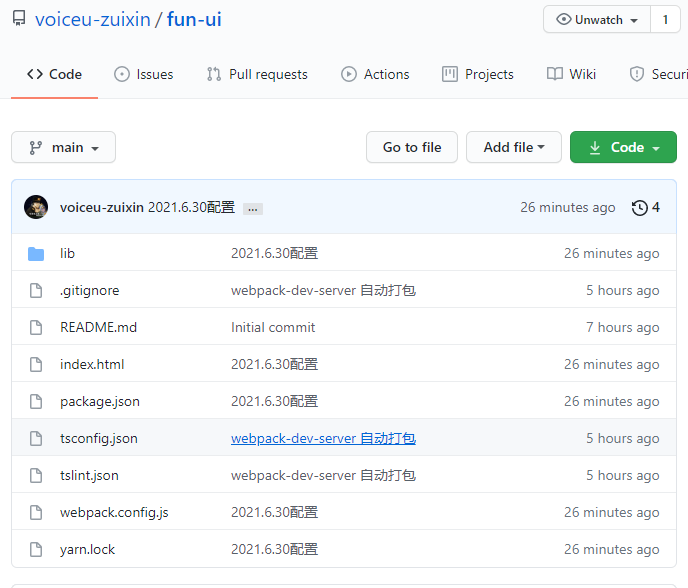The width and height of the screenshot is (688, 588).
Task: Open the index.html row commit message
Action: (x=275, y=364)
